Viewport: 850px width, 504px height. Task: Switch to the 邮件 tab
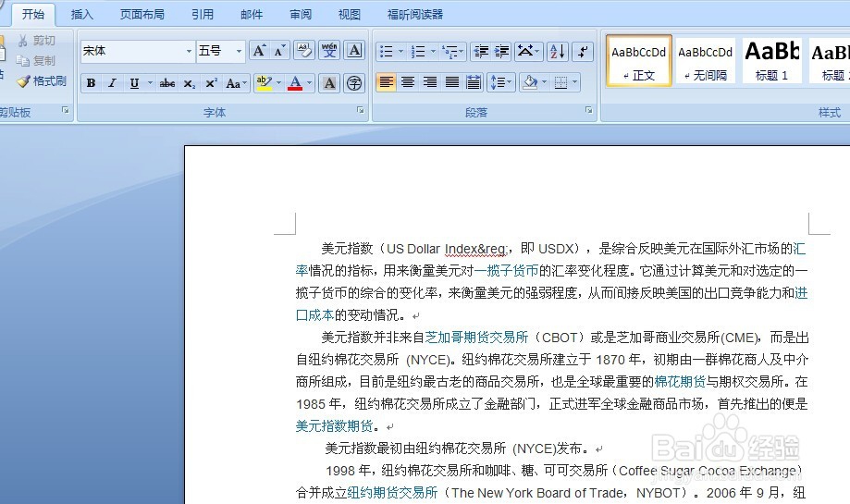[252, 15]
